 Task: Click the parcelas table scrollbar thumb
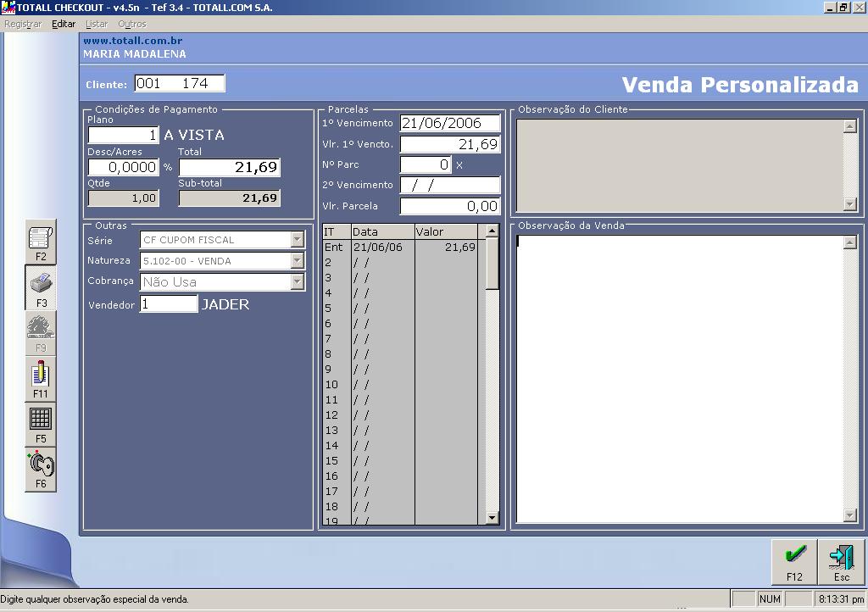click(x=492, y=264)
